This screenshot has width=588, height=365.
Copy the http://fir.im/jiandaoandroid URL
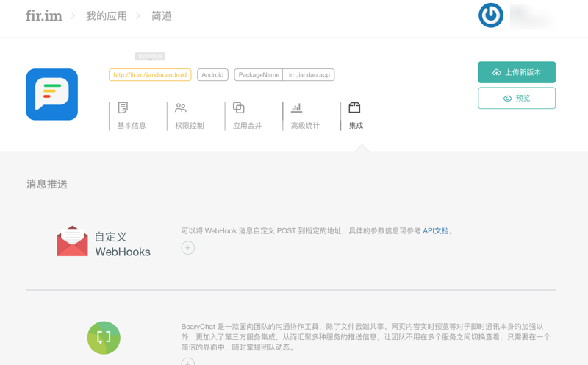tap(150, 75)
